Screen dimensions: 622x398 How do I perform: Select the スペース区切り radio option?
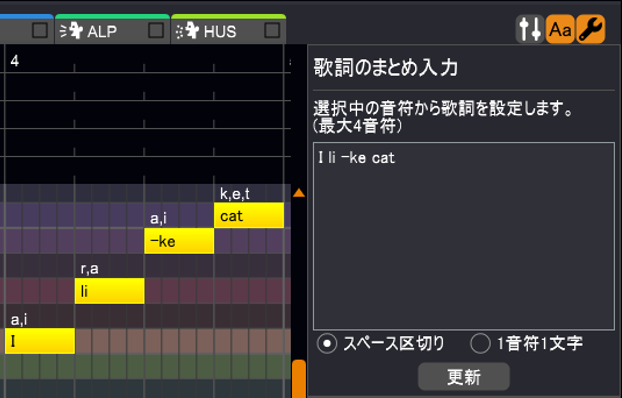tap(327, 344)
